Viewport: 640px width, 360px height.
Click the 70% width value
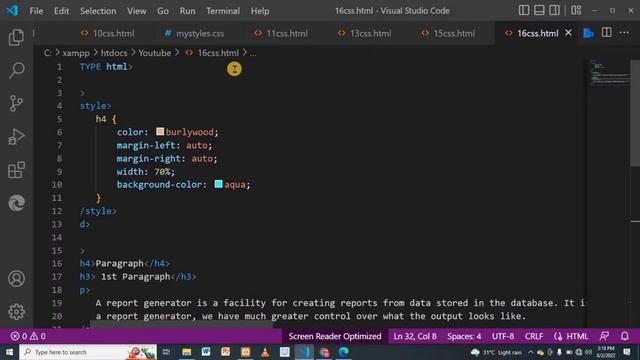(162, 171)
